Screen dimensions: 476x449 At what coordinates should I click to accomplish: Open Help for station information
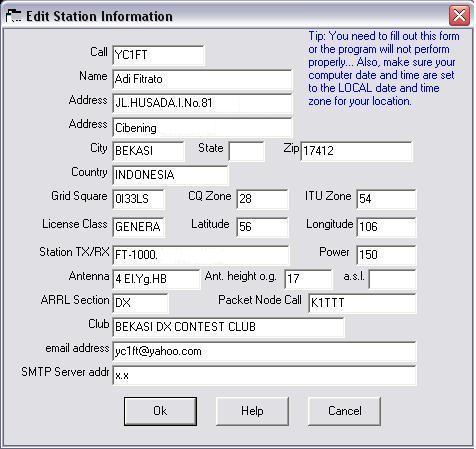point(252,411)
